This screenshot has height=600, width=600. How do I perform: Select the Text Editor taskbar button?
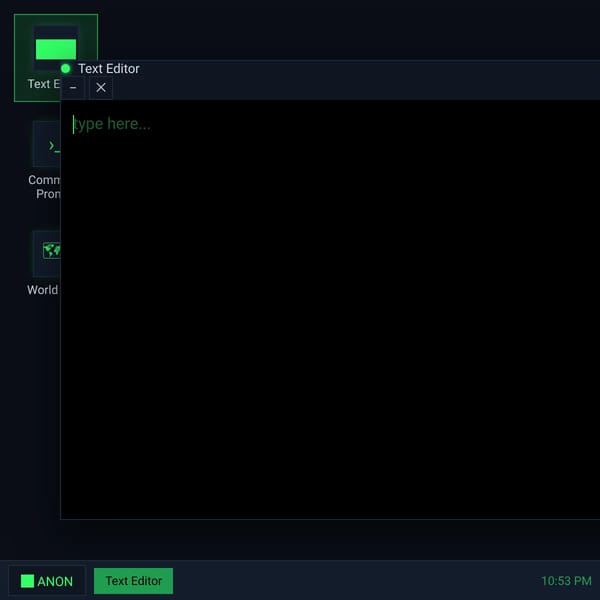(x=134, y=581)
